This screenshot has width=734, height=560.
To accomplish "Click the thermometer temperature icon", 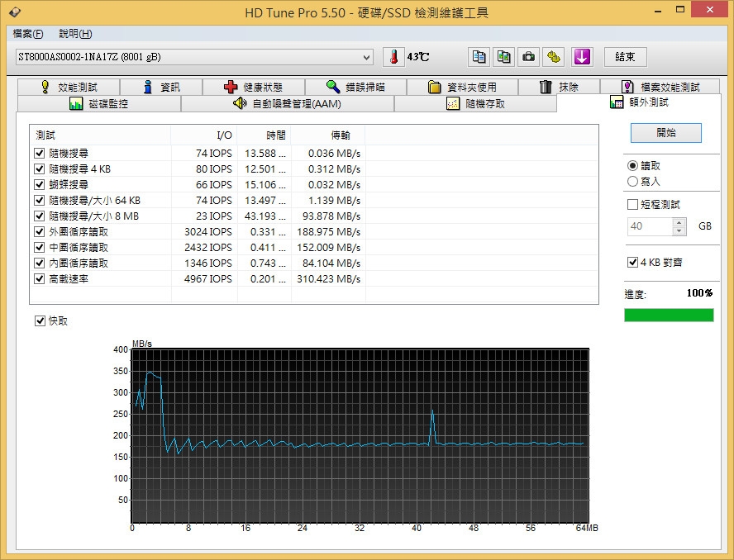I will [x=393, y=57].
